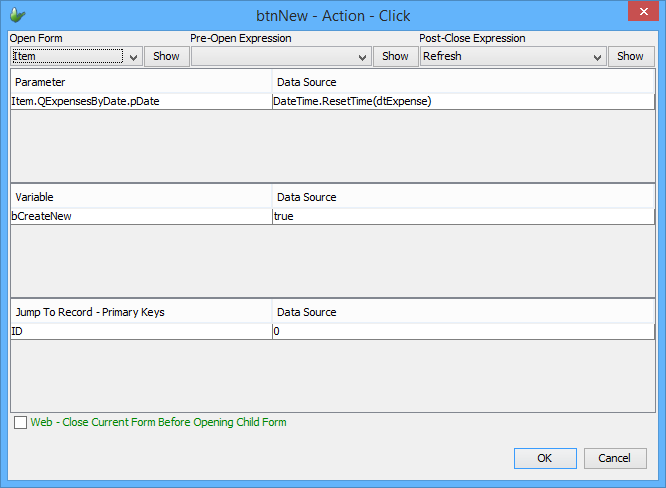Viewport: 666px width, 488px height.
Task: Click Show button for Pre-Open Expression
Action: point(395,57)
